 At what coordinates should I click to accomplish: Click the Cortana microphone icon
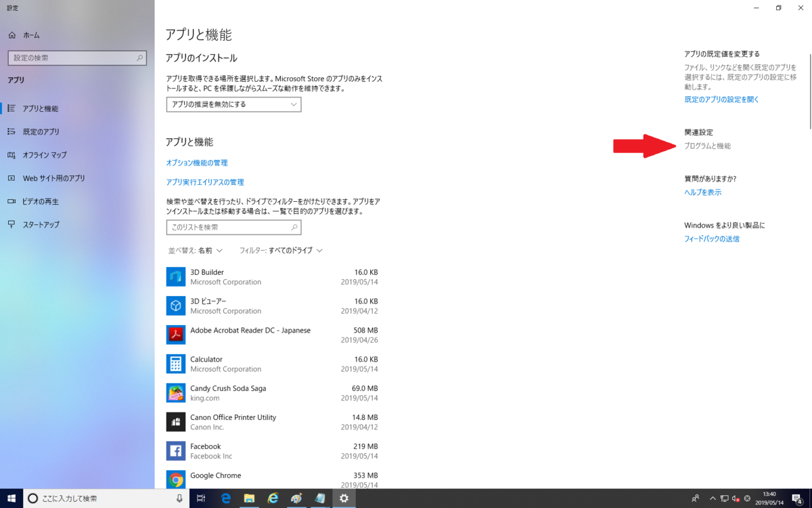coord(179,498)
